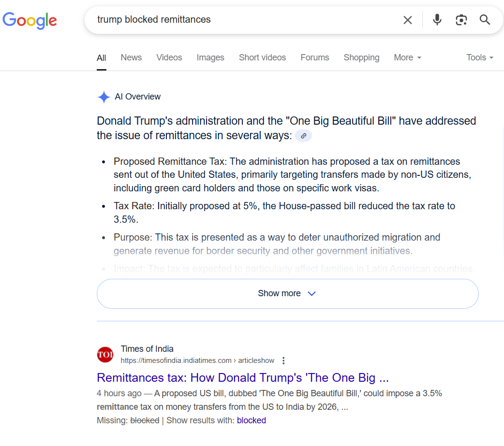Viewport: 504px width, 446px height.
Task: Click the AI Overview summary headline
Action: (x=286, y=128)
